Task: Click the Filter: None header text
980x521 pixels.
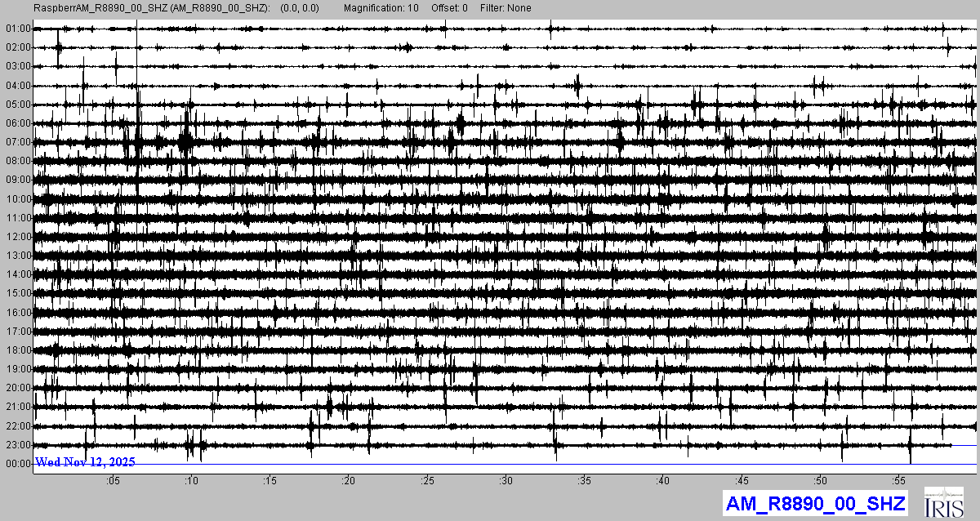Action: coord(506,8)
